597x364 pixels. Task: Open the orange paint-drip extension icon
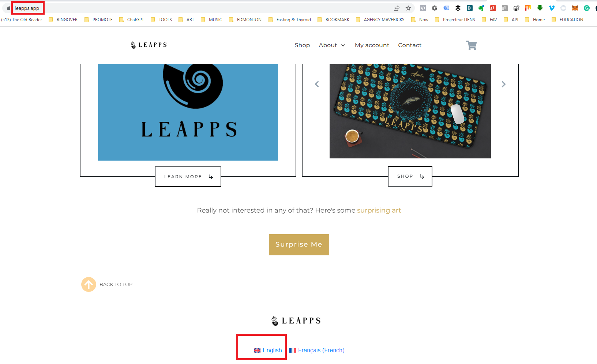coord(528,8)
